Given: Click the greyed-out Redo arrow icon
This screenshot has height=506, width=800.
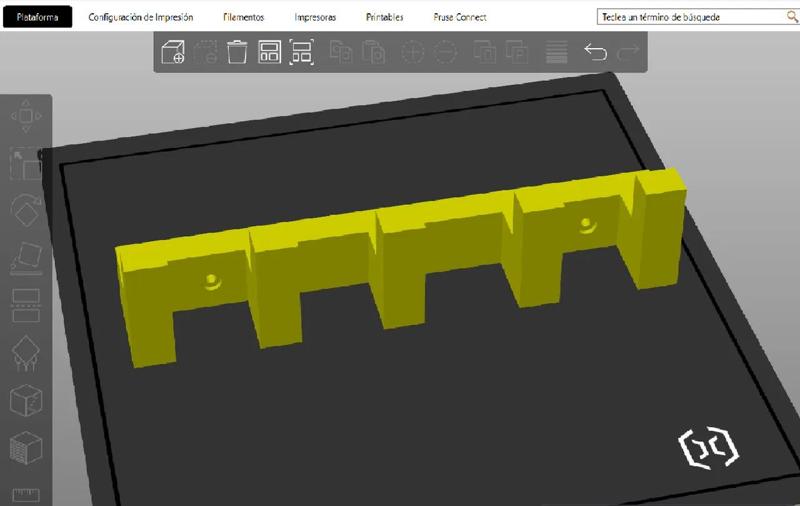Looking at the screenshot, I should pos(628,52).
